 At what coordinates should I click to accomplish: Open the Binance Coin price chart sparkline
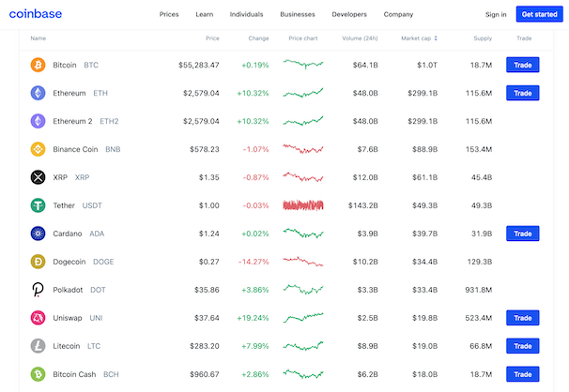point(303,148)
